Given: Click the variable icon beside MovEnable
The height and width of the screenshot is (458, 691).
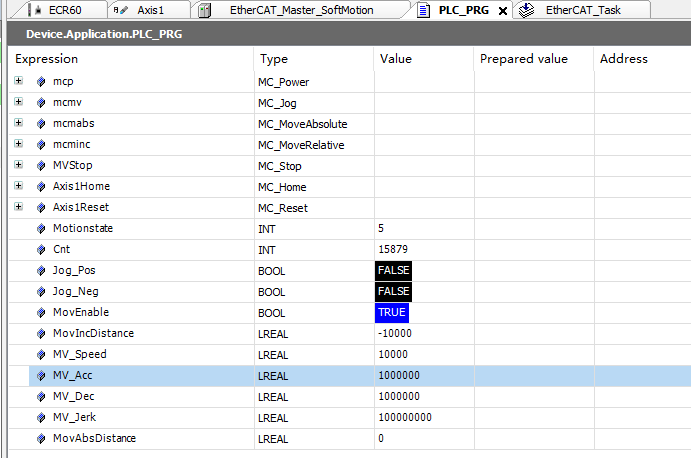Looking at the screenshot, I should point(41,313).
